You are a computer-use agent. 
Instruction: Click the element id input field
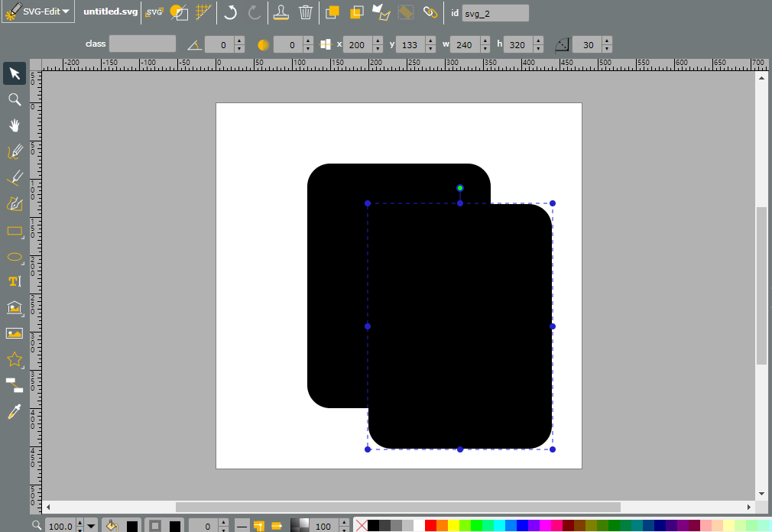pos(495,13)
